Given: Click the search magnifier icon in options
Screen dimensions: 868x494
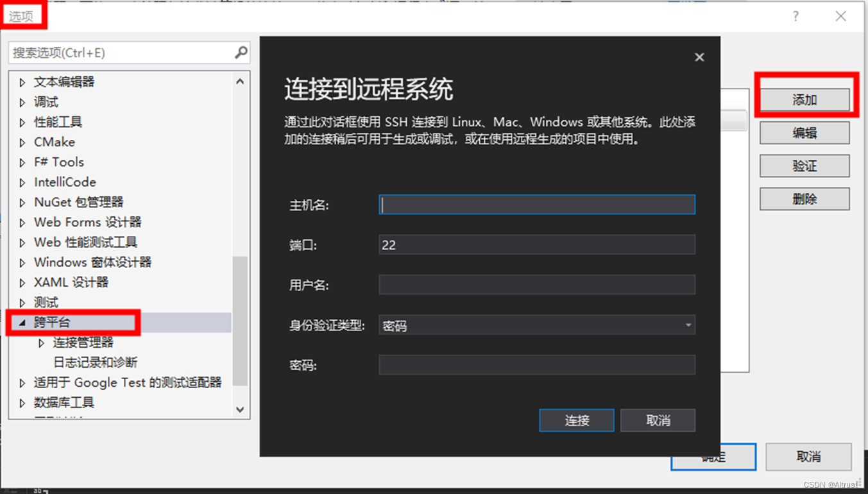Looking at the screenshot, I should coord(241,53).
